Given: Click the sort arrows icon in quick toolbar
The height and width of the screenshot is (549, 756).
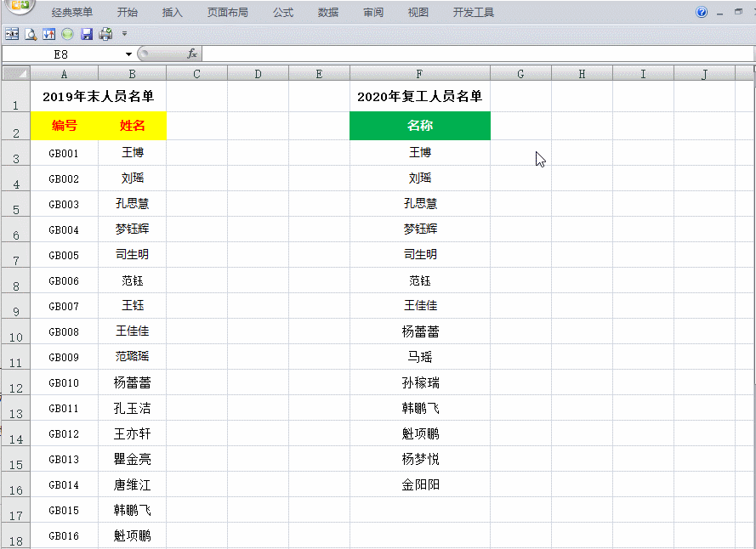Looking at the screenshot, I should point(48,34).
